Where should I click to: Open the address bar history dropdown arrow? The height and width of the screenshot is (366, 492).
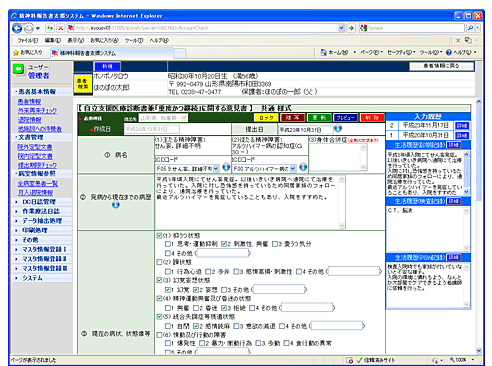[x=341, y=28]
